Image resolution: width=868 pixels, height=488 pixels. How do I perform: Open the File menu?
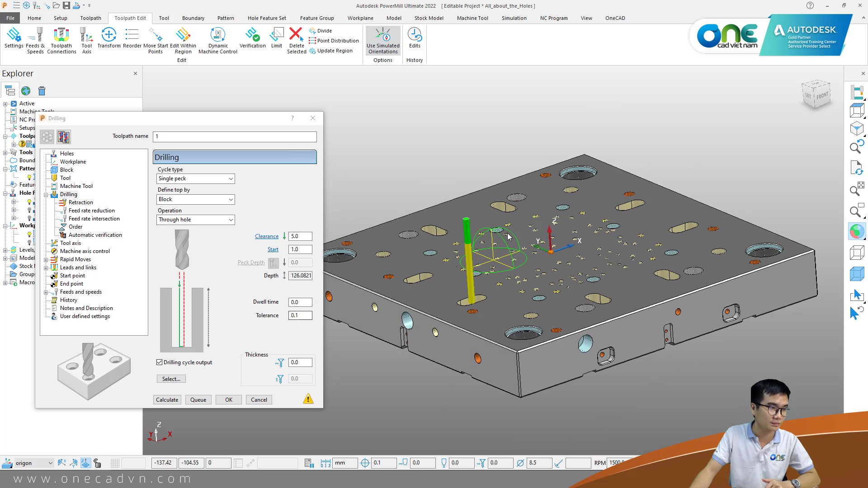(x=10, y=18)
